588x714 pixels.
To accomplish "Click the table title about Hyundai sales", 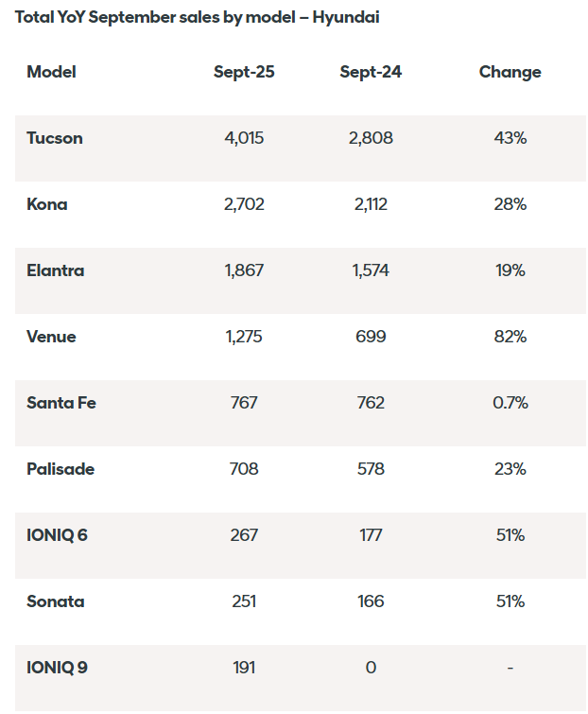I will click(x=197, y=17).
